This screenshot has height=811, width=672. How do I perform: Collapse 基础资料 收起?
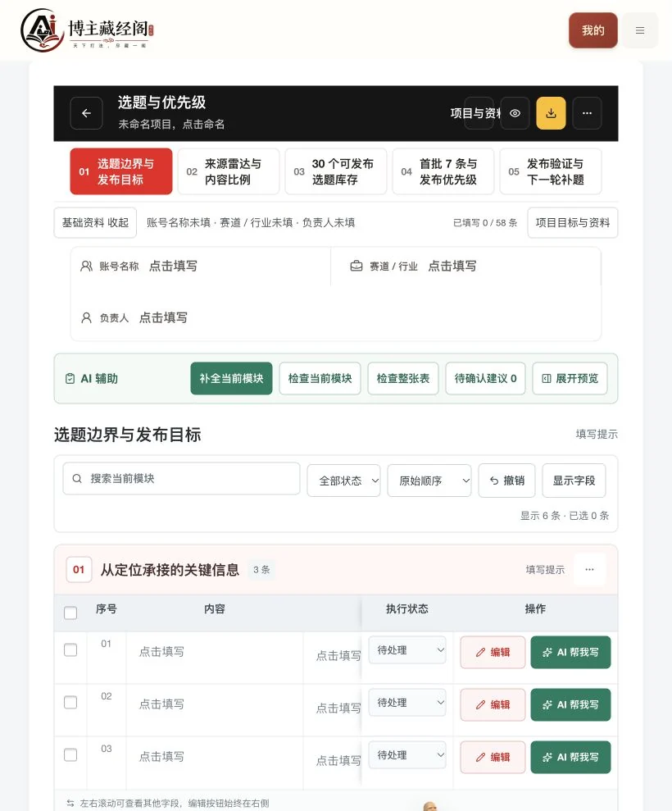(x=95, y=222)
